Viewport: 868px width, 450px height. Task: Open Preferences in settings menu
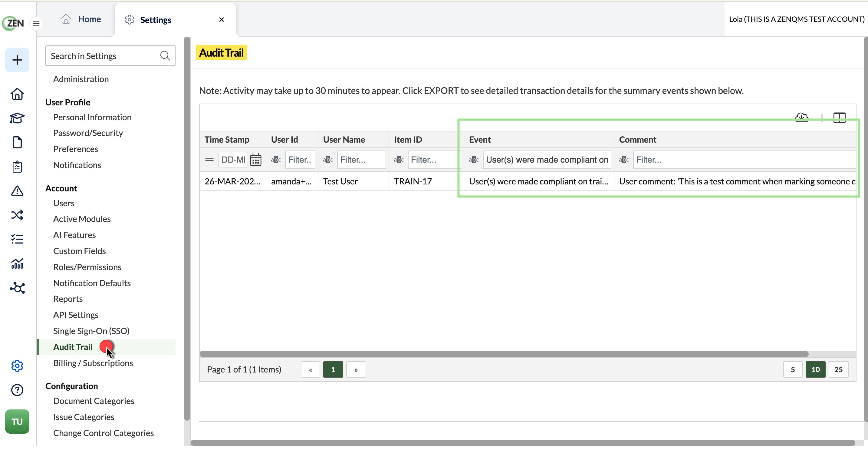click(x=75, y=149)
